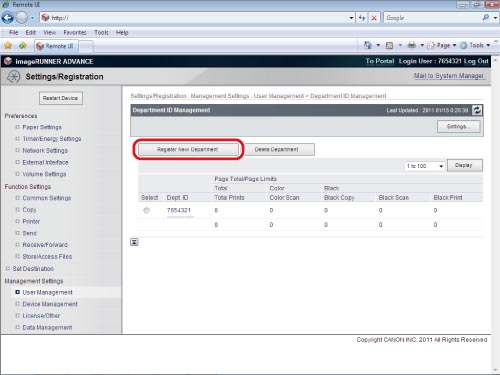Screen dimensions: 500x375
Task: Refresh the page using the address bar refresh icon
Action: 362,18
